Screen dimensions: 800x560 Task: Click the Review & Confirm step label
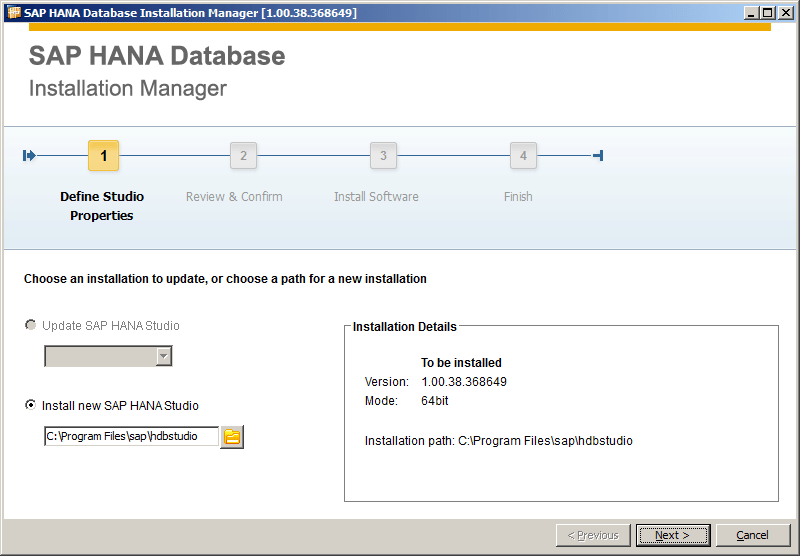(234, 197)
